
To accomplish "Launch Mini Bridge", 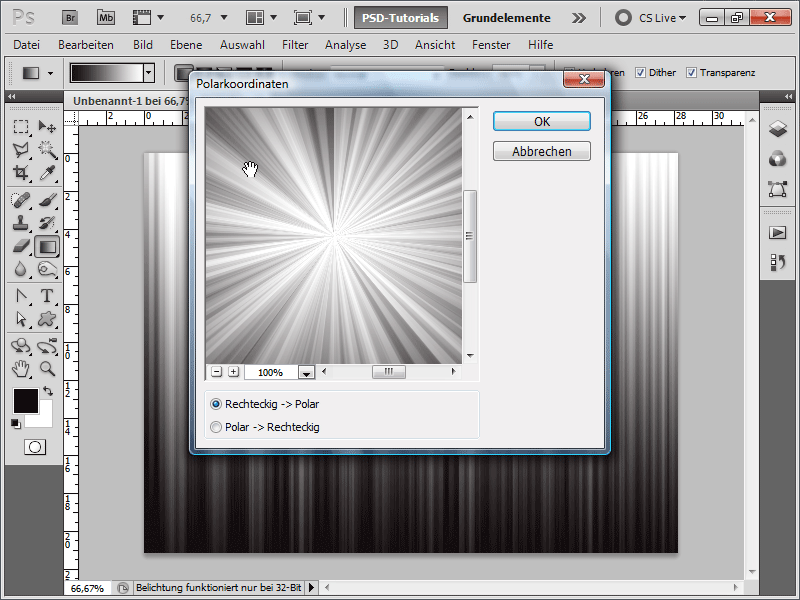I will 106,18.
